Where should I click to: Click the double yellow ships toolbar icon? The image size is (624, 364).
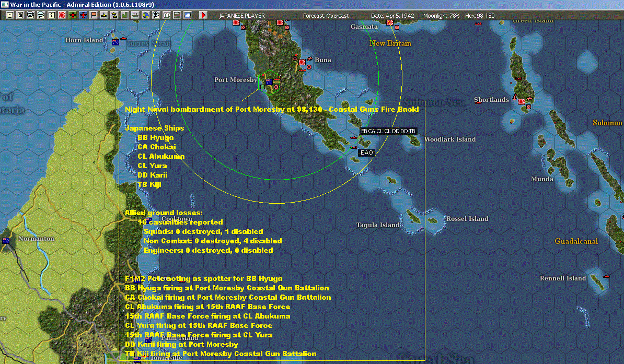[114, 15]
